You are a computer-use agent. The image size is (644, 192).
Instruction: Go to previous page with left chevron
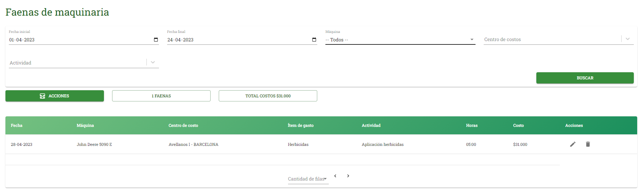335,176
